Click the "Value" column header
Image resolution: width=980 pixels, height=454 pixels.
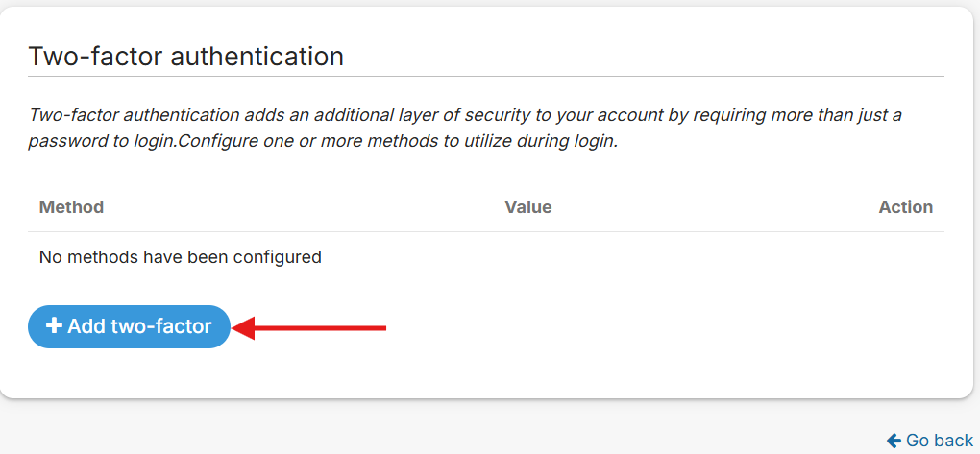coord(528,207)
